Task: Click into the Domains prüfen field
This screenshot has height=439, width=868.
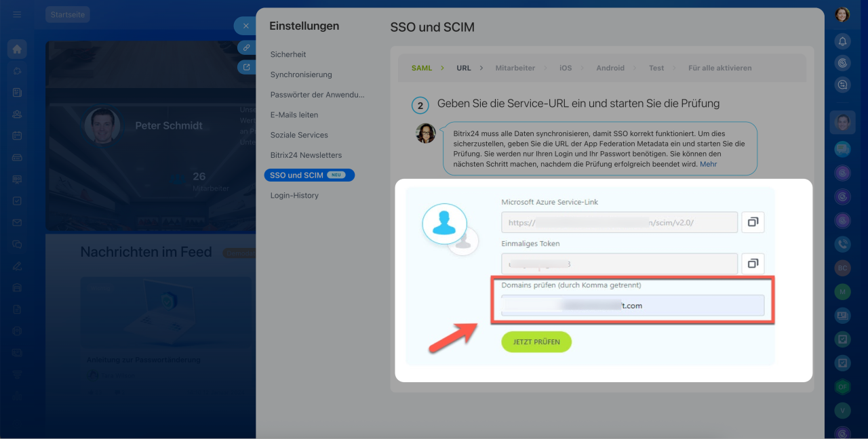Action: pyautogui.click(x=633, y=306)
